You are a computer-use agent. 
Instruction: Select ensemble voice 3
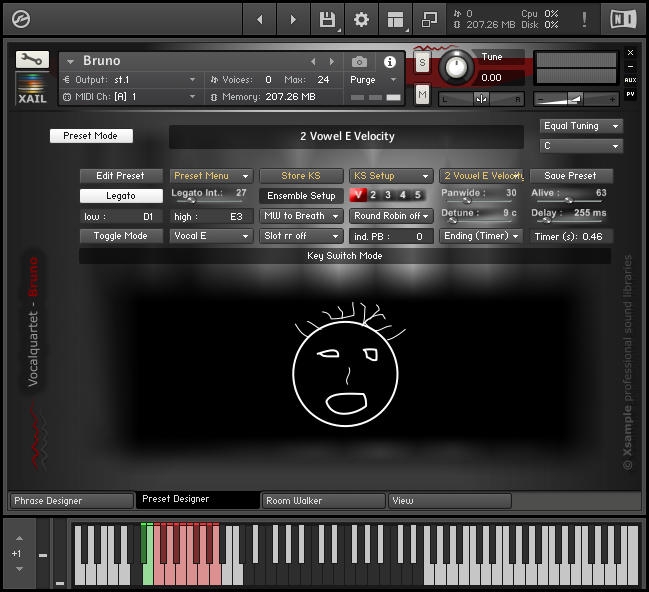(x=388, y=195)
